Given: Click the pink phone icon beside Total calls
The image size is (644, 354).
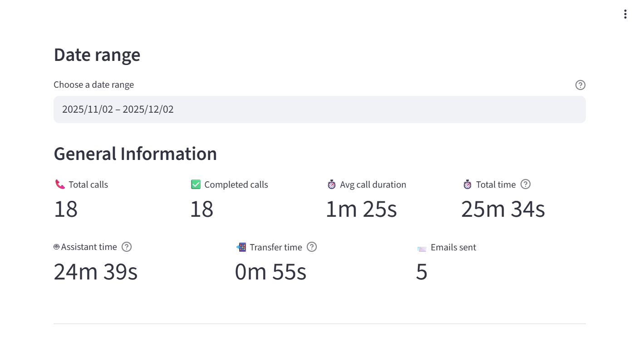Looking at the screenshot, I should tap(59, 184).
